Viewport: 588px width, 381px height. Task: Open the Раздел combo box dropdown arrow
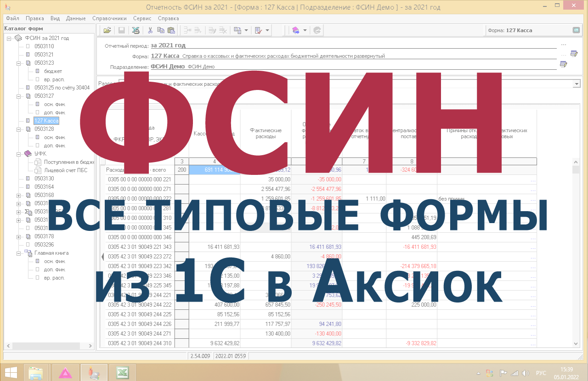tap(577, 84)
